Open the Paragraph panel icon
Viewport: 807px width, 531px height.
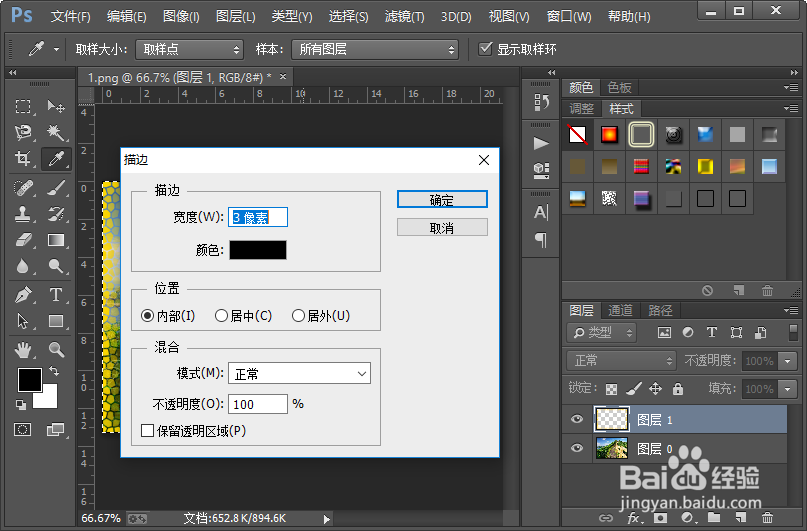click(540, 240)
